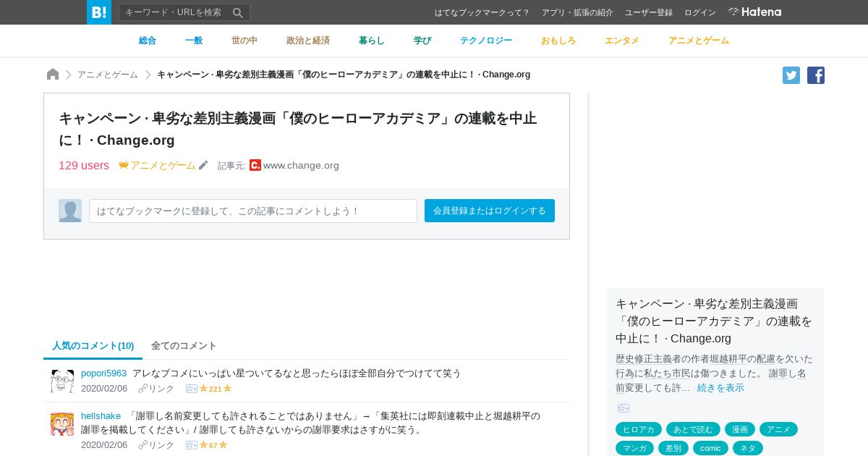Screen dimensions: 868x456
Task: Open hellshake user profile link
Action: (x=101, y=416)
